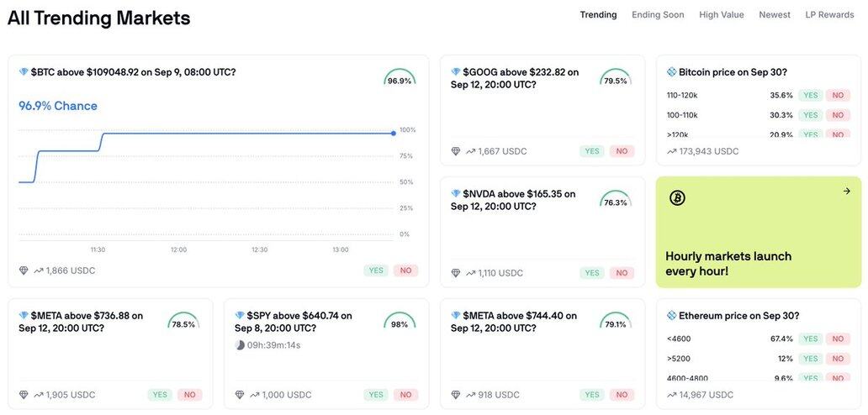Click NO for Bitcoin 100-110k range
The width and height of the screenshot is (868, 415).
838,115
